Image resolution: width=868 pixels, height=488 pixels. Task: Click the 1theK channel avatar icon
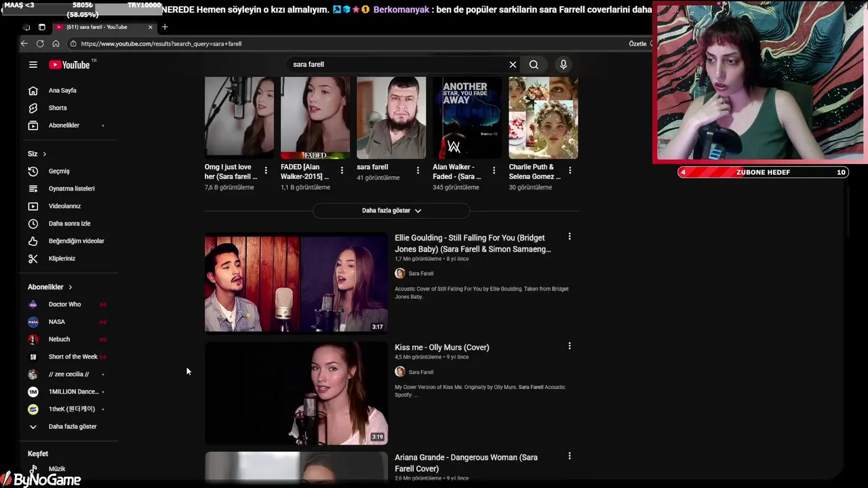[x=33, y=409]
